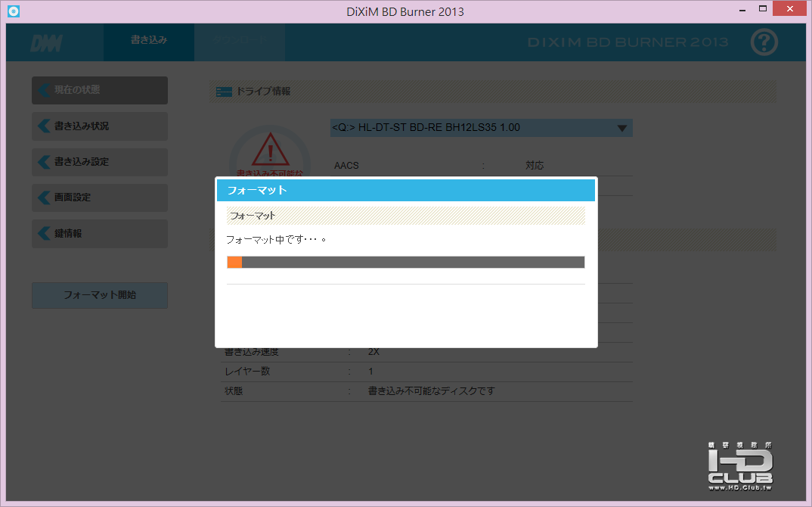Click the 書き込み速度 label
The image size is (812, 507).
(x=252, y=351)
